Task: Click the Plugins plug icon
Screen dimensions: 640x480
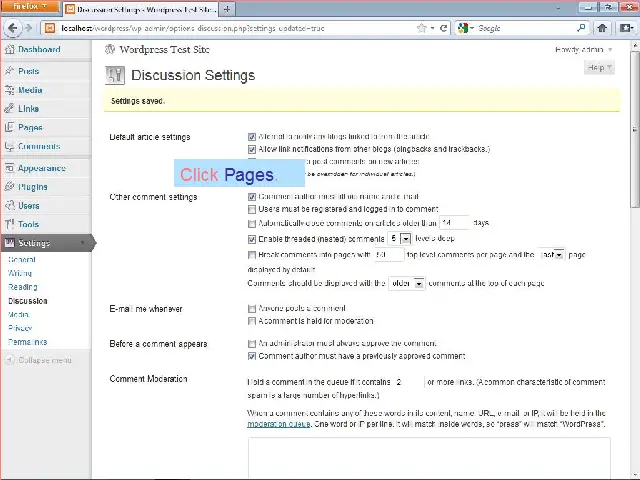Action: point(9,187)
